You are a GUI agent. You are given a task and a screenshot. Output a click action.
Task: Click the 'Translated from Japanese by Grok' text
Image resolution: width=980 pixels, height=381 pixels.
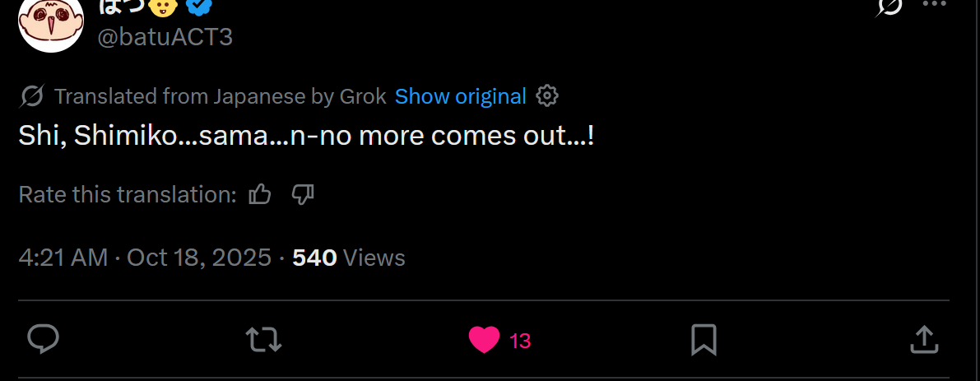coord(220,97)
